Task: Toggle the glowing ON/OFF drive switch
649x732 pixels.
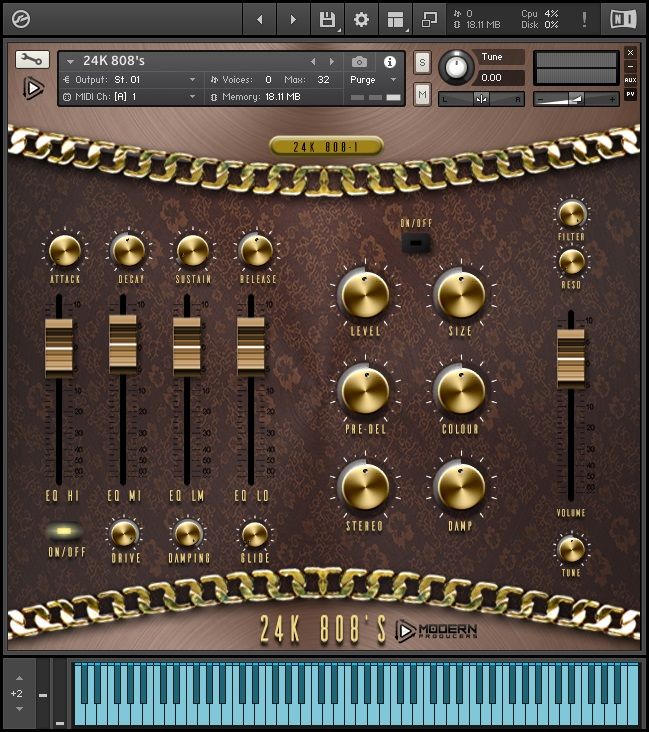Action: (61, 532)
